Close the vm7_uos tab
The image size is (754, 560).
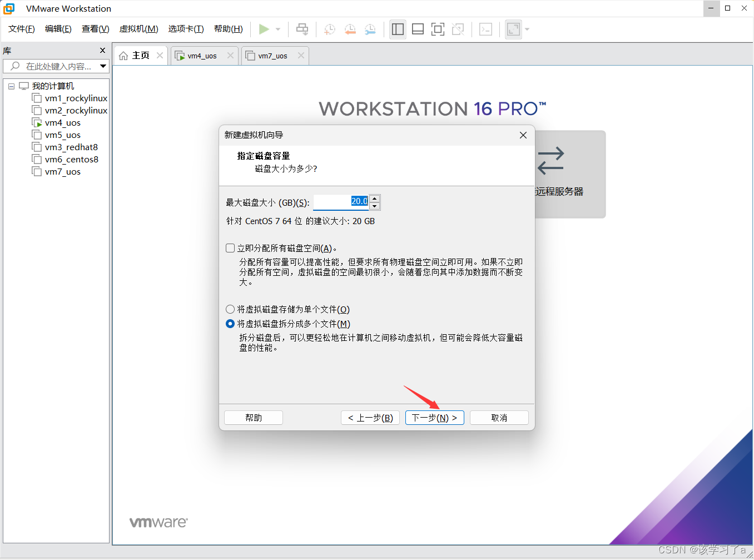[x=301, y=55]
